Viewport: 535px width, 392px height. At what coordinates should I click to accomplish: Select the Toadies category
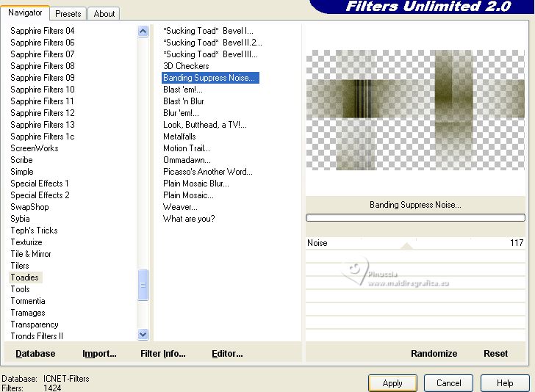(x=24, y=277)
